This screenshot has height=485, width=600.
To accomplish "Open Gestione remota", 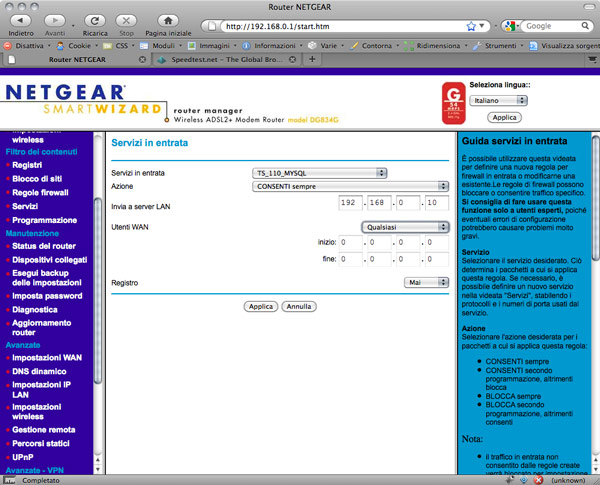I will (44, 430).
